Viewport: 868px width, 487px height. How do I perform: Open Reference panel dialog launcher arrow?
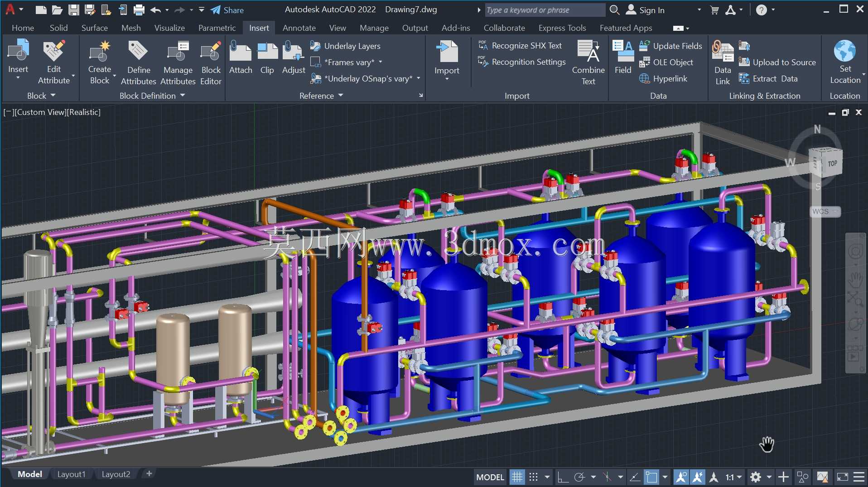click(x=421, y=95)
